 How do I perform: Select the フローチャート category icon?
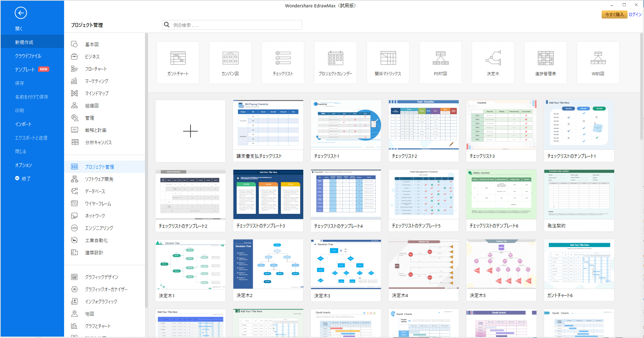coord(74,69)
